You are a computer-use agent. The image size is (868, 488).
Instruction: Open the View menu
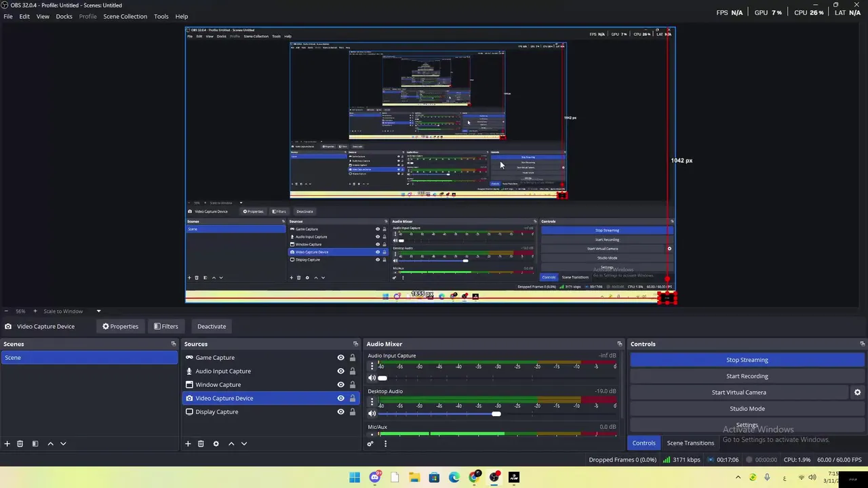[43, 16]
